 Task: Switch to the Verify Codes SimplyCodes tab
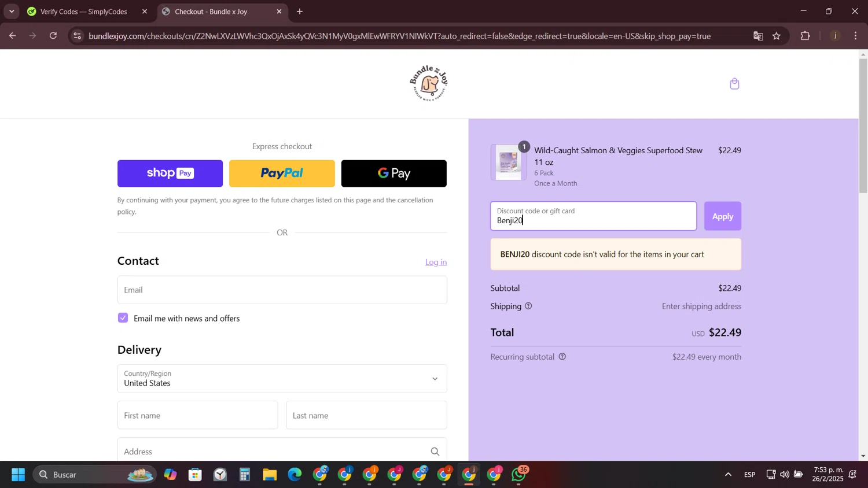[x=84, y=12]
